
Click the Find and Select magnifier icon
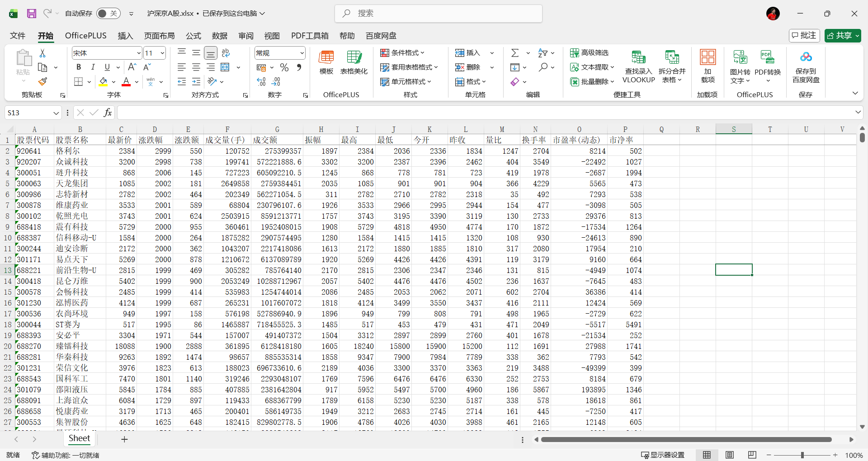543,67
